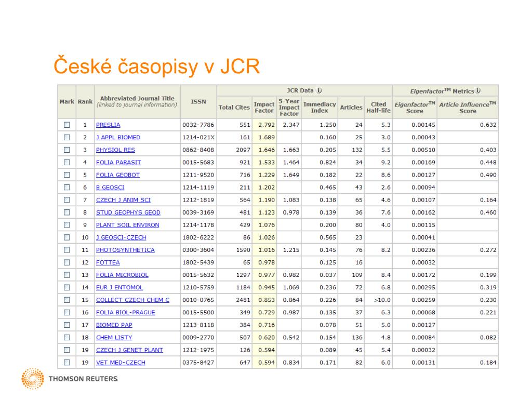Open the FOLIA BIOL-PRAGUE link
This screenshot has width=532, height=399.
[x=125, y=312]
